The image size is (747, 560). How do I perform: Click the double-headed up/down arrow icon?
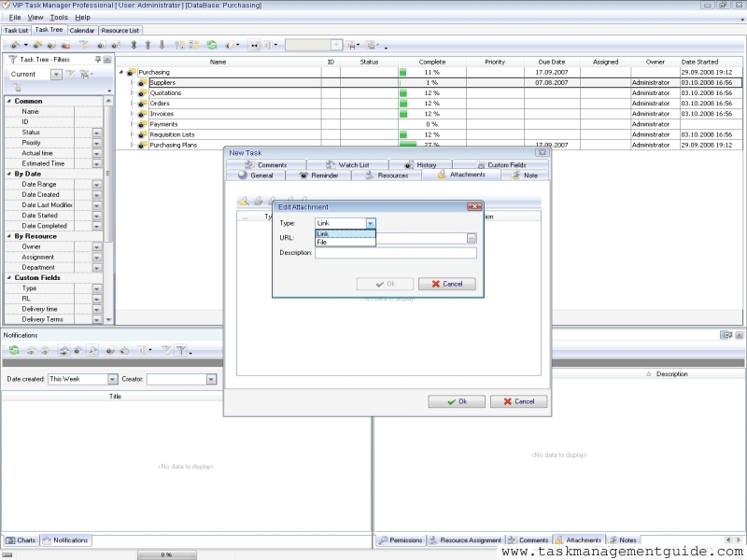(x=134, y=45)
